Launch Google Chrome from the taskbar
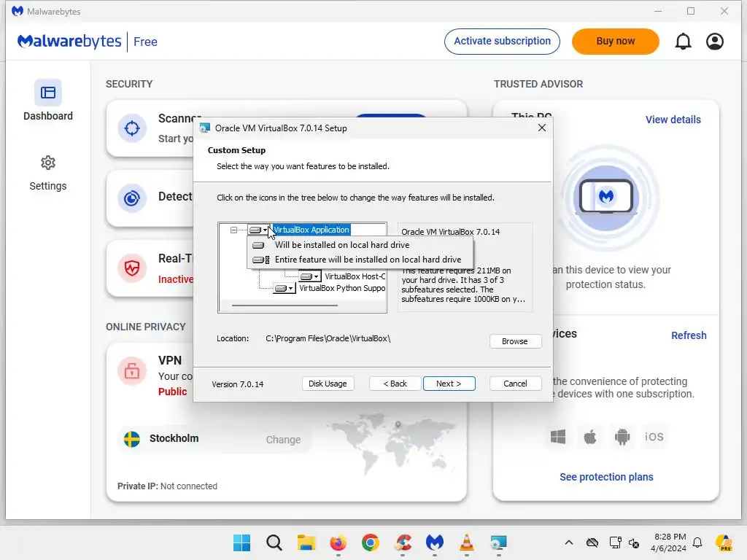The width and height of the screenshot is (747, 560). (x=370, y=542)
